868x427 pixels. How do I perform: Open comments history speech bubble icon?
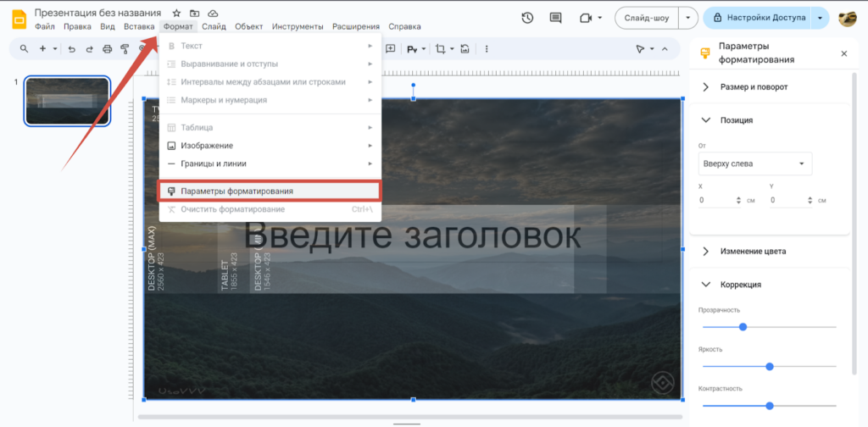(555, 18)
